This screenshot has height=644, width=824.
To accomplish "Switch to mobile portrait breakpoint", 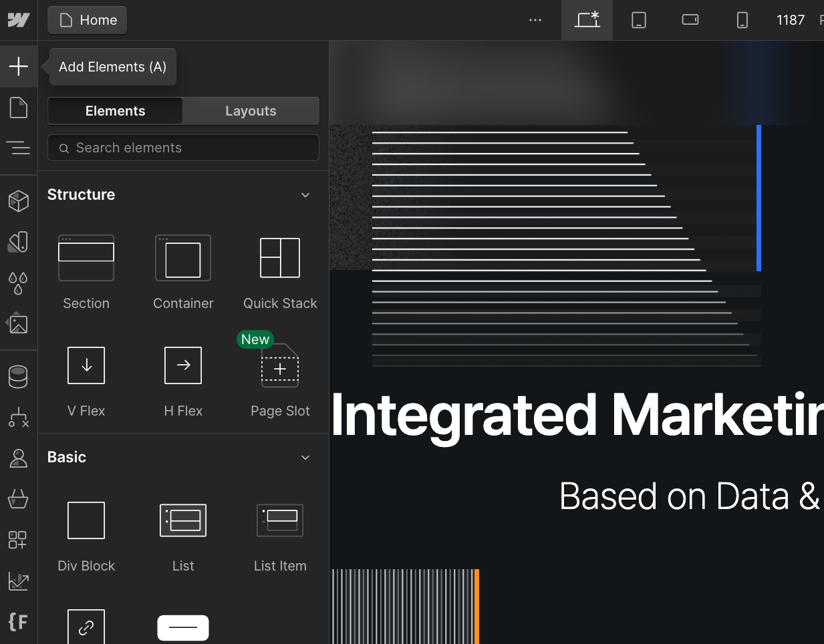I will [742, 20].
